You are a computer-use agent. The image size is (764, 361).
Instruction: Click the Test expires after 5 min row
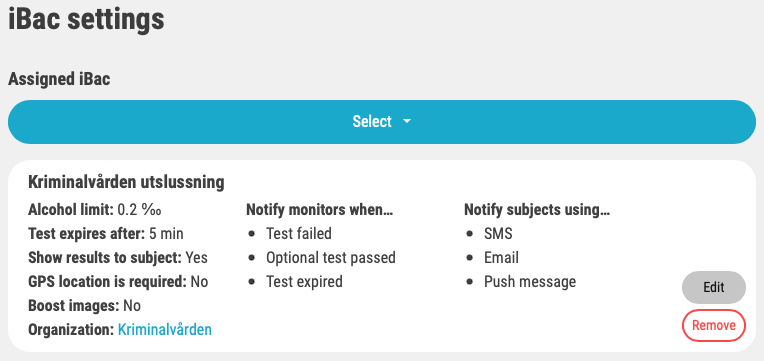[x=106, y=234]
